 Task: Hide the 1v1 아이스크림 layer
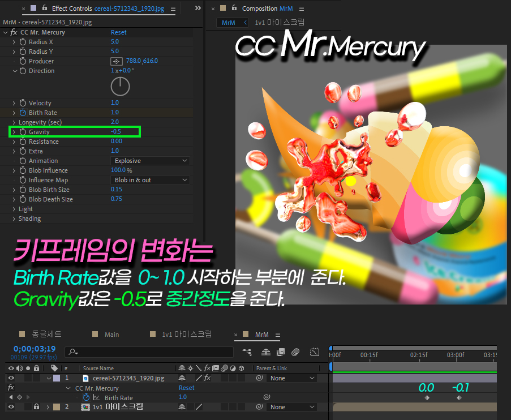[11, 406]
